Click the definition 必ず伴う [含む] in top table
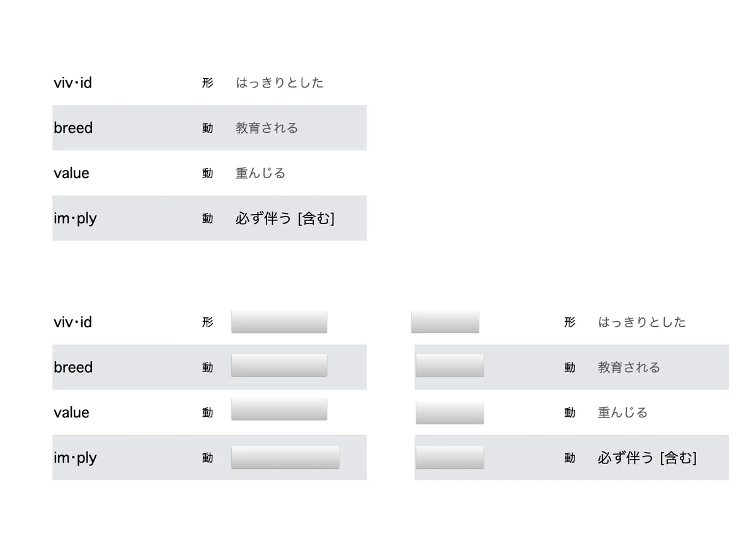The image size is (756, 554). click(x=285, y=218)
